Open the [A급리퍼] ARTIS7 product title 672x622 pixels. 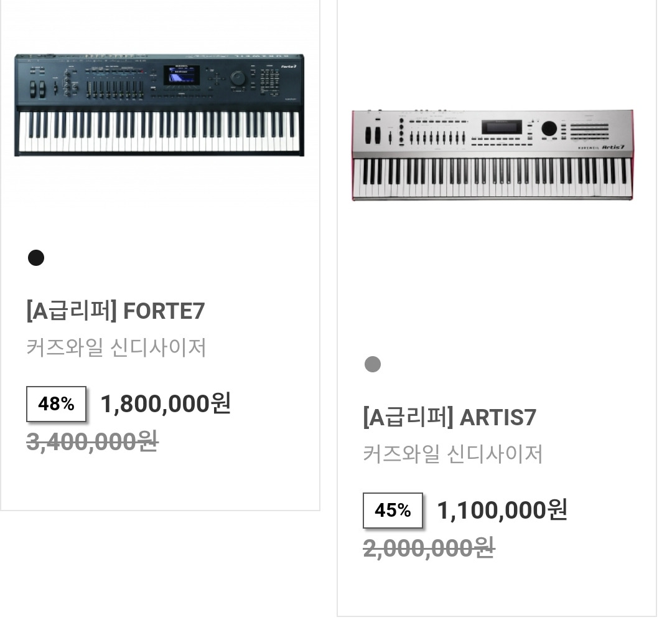click(x=450, y=417)
